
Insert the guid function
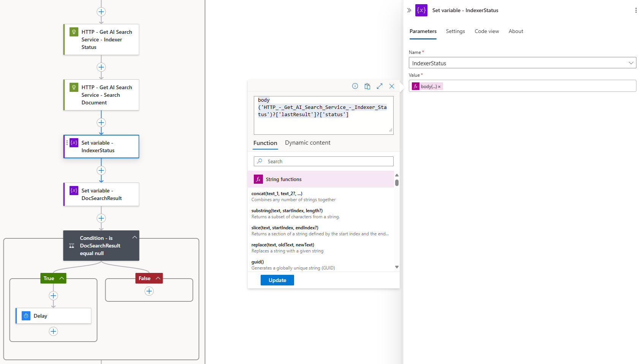click(321, 265)
